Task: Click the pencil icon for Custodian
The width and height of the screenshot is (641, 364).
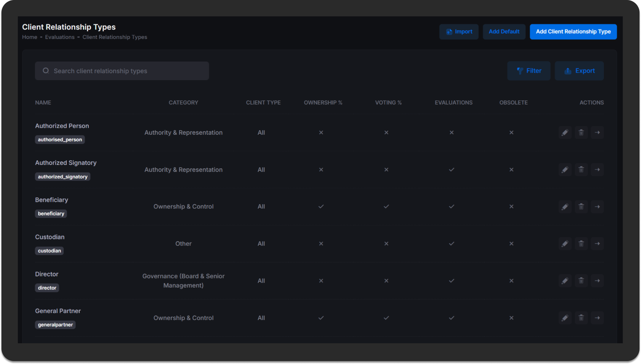Action: click(565, 244)
